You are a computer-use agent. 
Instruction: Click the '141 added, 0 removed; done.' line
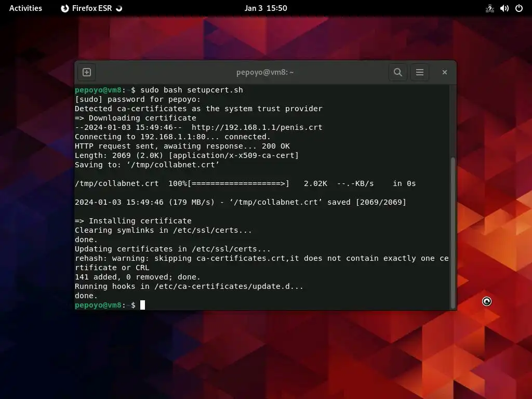click(138, 277)
